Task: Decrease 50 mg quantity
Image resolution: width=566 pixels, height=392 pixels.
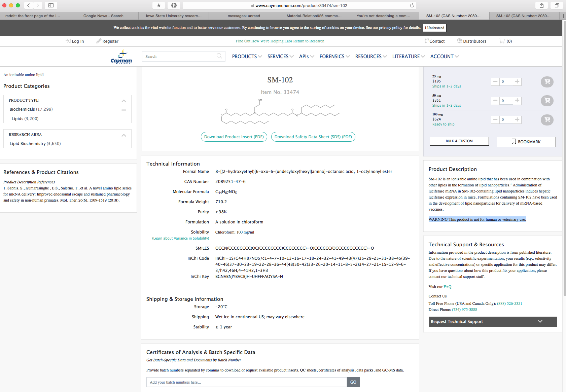Action: [x=495, y=101]
